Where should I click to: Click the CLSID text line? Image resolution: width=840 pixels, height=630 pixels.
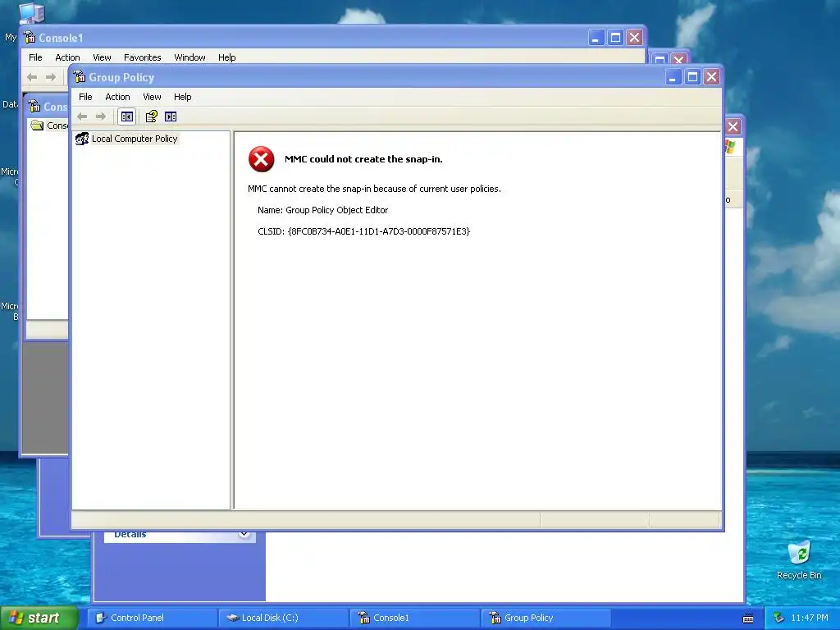[363, 231]
